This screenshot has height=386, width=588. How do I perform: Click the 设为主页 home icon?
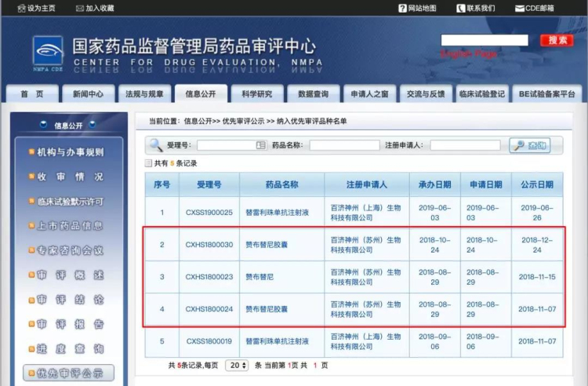pyautogui.click(x=20, y=8)
